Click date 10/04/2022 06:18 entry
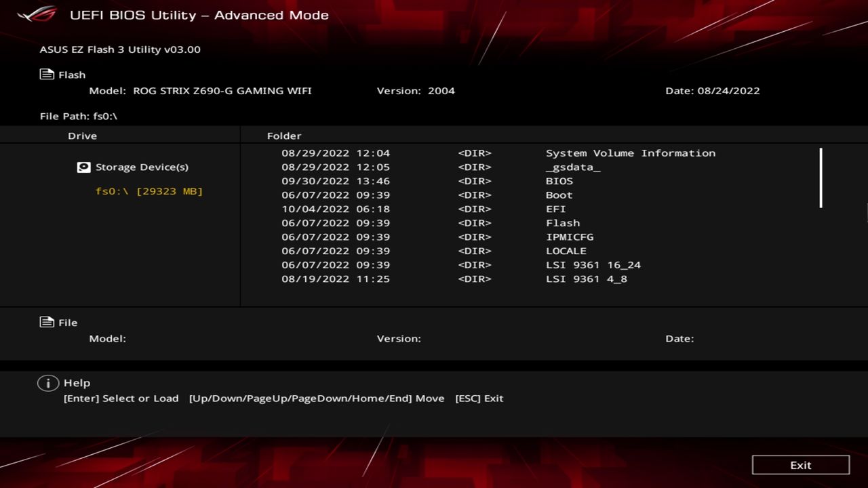This screenshot has width=868, height=488. [336, 209]
